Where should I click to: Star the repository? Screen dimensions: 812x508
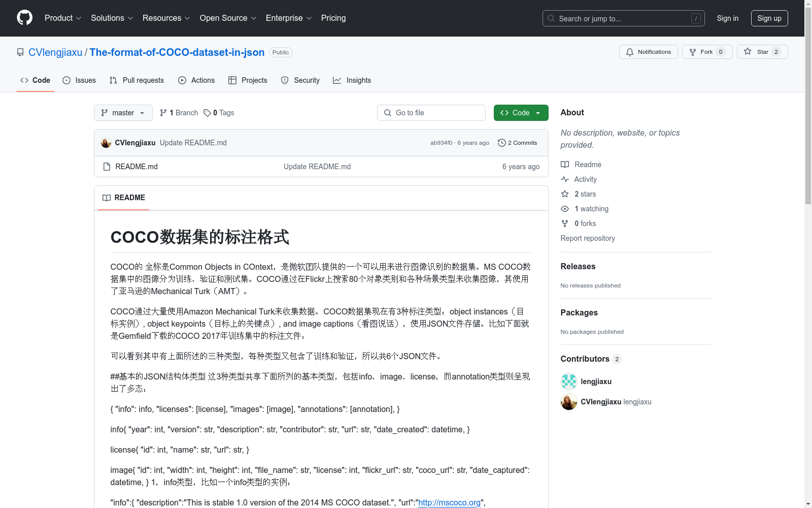[762, 52]
